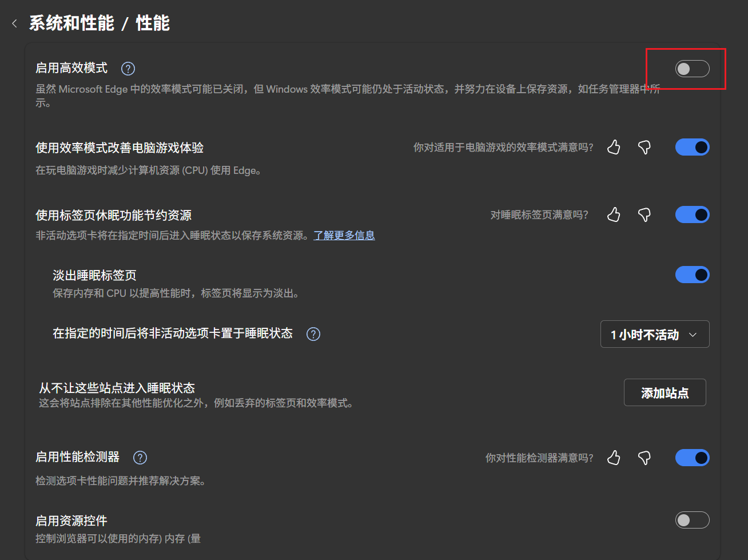Click the 性能 page heading
Screen dimensions: 748x560
153,23
